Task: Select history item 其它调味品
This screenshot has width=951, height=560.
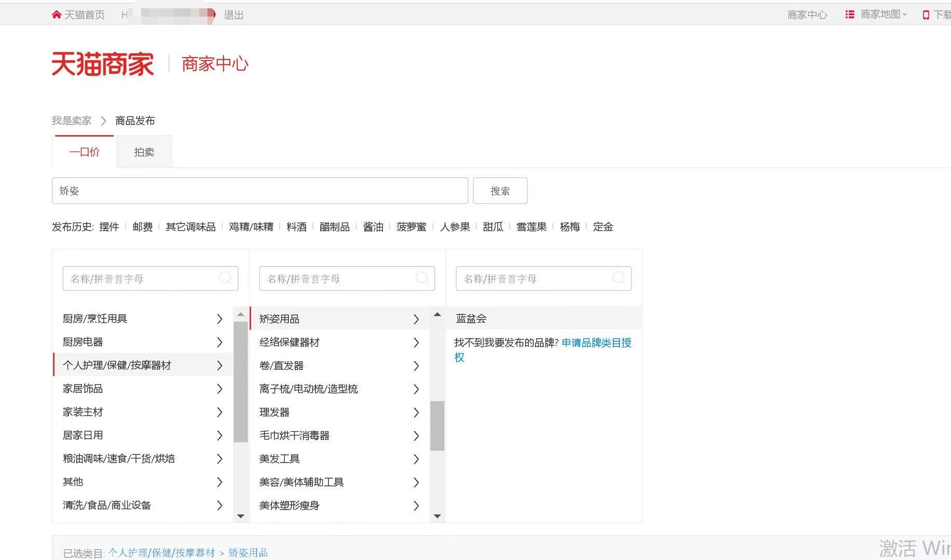Action: [x=190, y=227]
